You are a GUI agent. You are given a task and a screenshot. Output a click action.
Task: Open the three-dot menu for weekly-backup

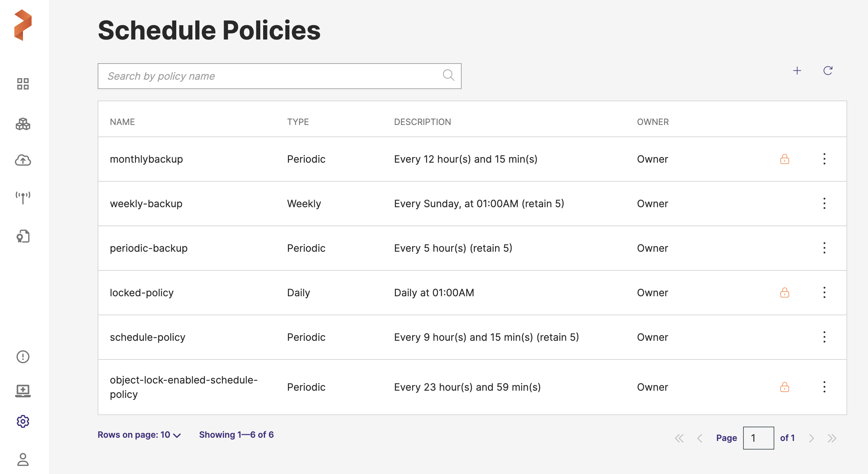825,204
